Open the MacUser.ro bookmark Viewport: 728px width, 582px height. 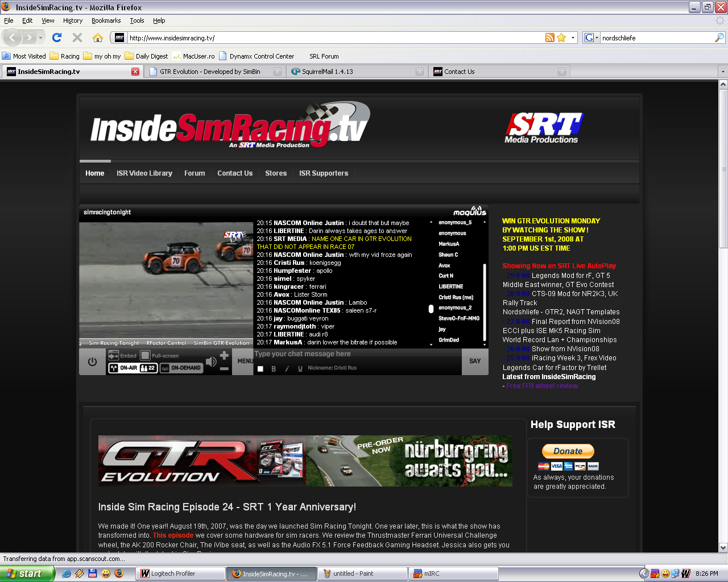pyautogui.click(x=193, y=56)
